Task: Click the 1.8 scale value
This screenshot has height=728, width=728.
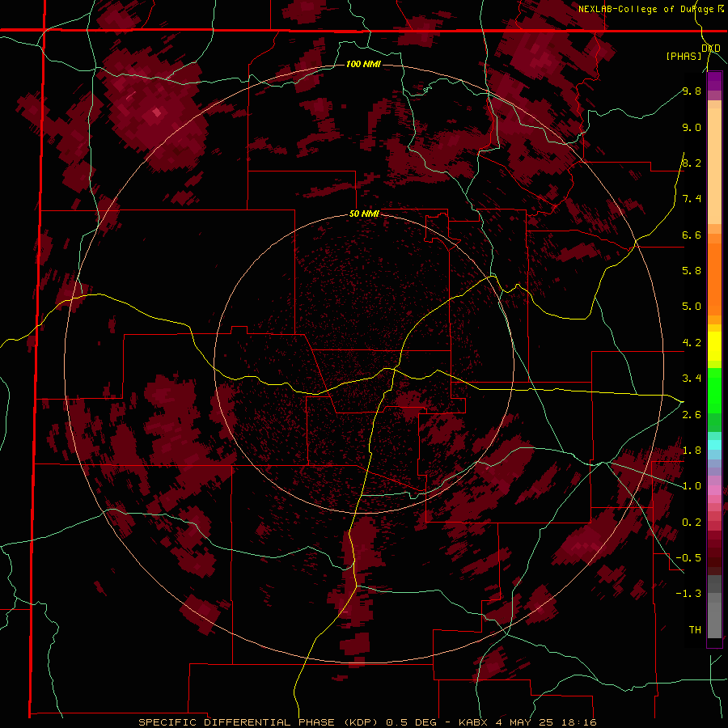Action: (692, 451)
